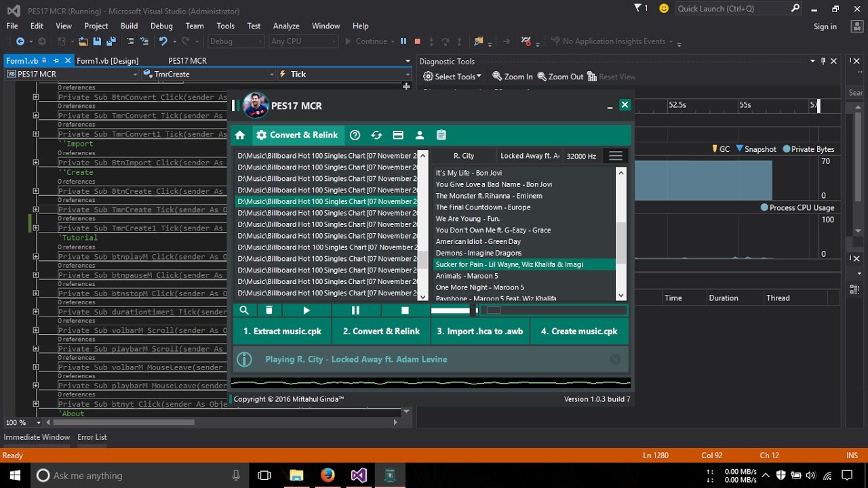868x488 pixels.
Task: Open the File menu
Action: tap(12, 26)
